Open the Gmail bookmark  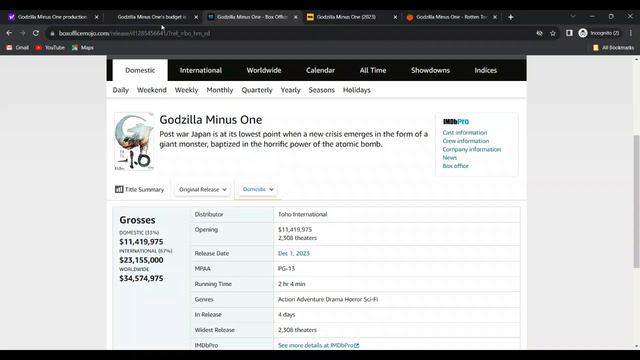(x=18, y=48)
